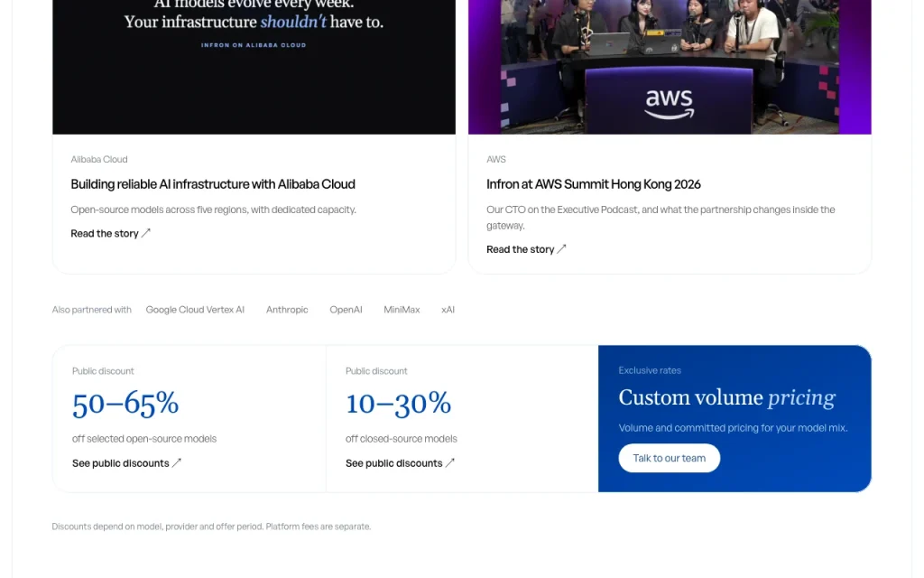Image resolution: width=924 pixels, height=578 pixels.
Task: Click 'off closed-source models' text
Action: click(x=402, y=439)
